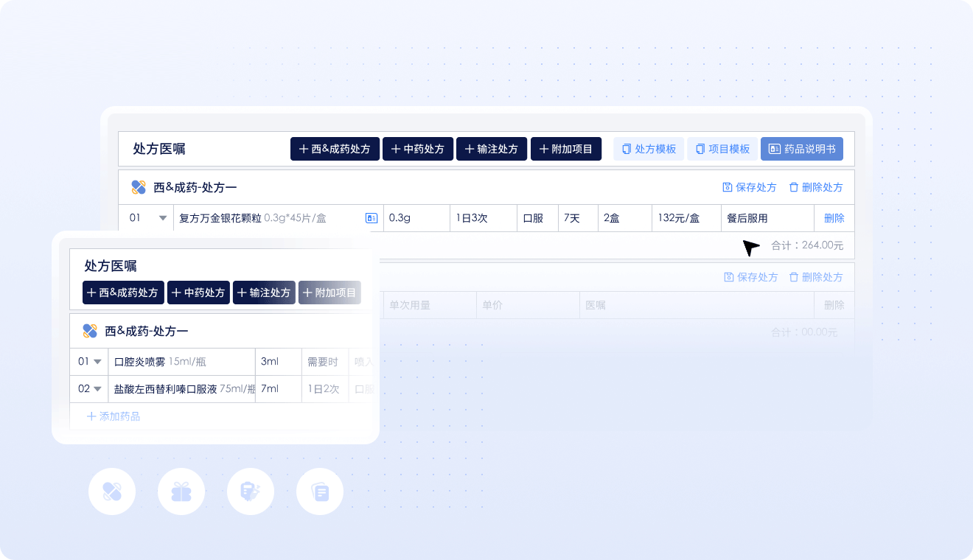Expand the 01 dropdown beside 口腔炎喷雾
Screen dimensions: 973x560
click(x=97, y=362)
